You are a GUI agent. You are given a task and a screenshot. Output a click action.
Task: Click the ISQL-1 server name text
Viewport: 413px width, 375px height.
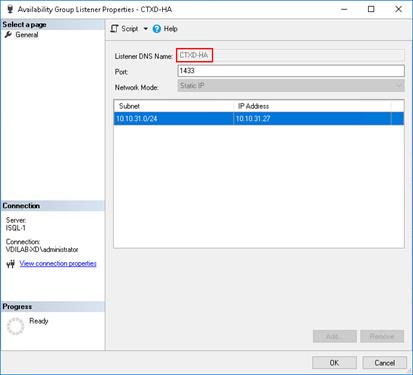pyautogui.click(x=16, y=228)
